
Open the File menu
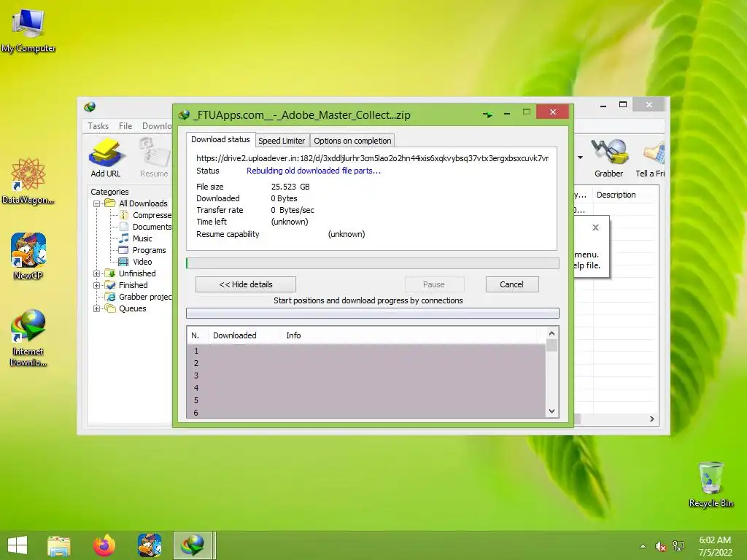pyautogui.click(x=125, y=125)
